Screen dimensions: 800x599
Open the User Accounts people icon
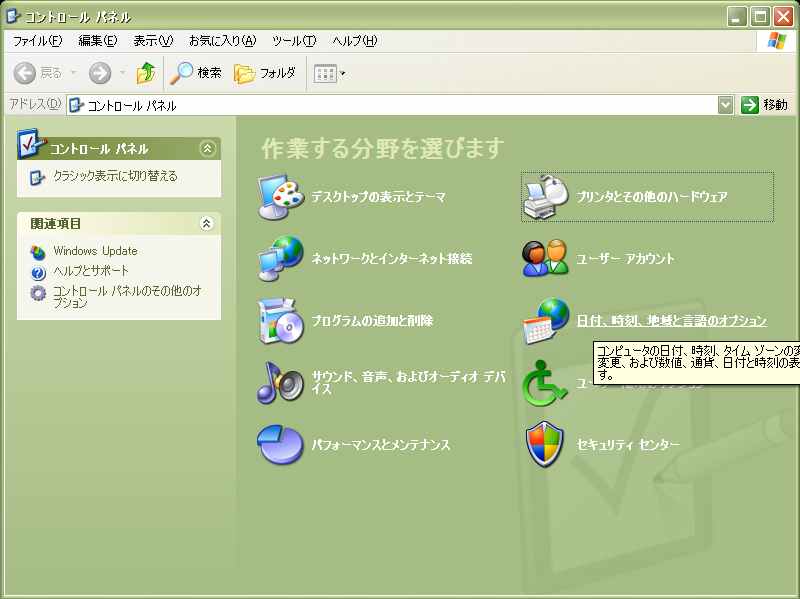coord(545,259)
